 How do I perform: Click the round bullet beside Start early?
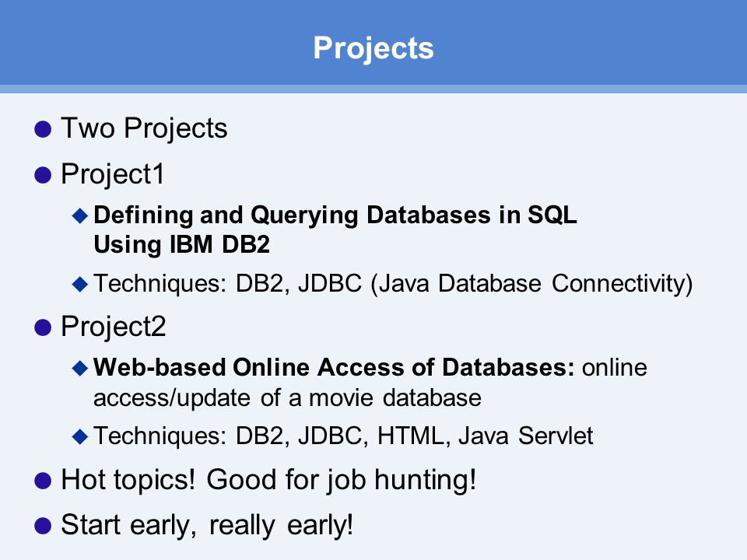43,527
